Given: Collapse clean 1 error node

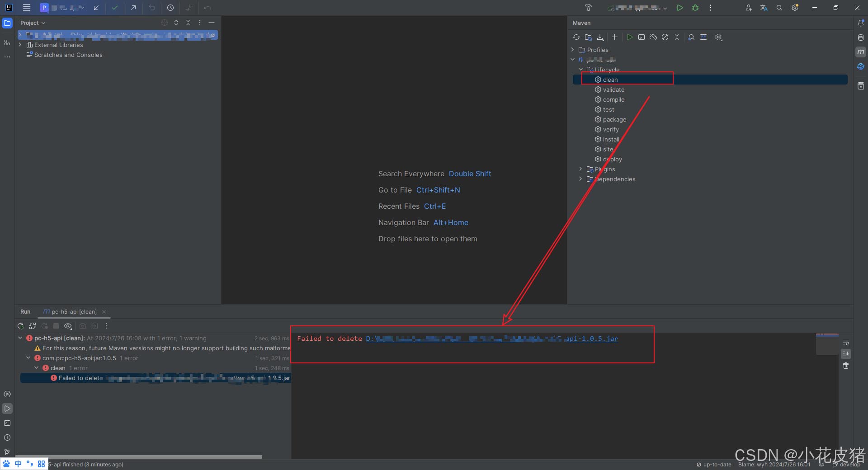Looking at the screenshot, I should click(x=36, y=368).
